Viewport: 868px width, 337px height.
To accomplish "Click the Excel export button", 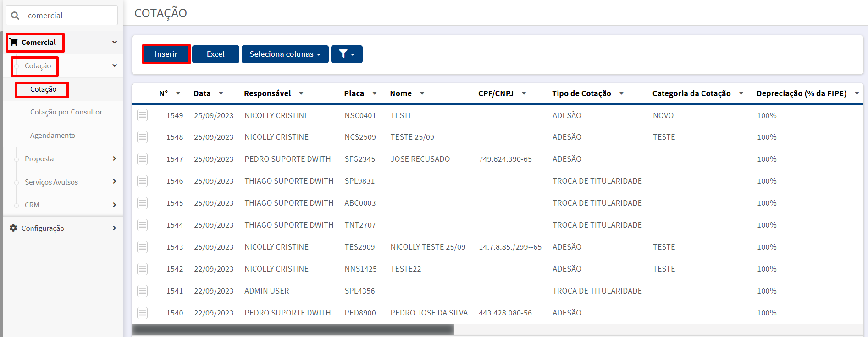I will tap(216, 54).
